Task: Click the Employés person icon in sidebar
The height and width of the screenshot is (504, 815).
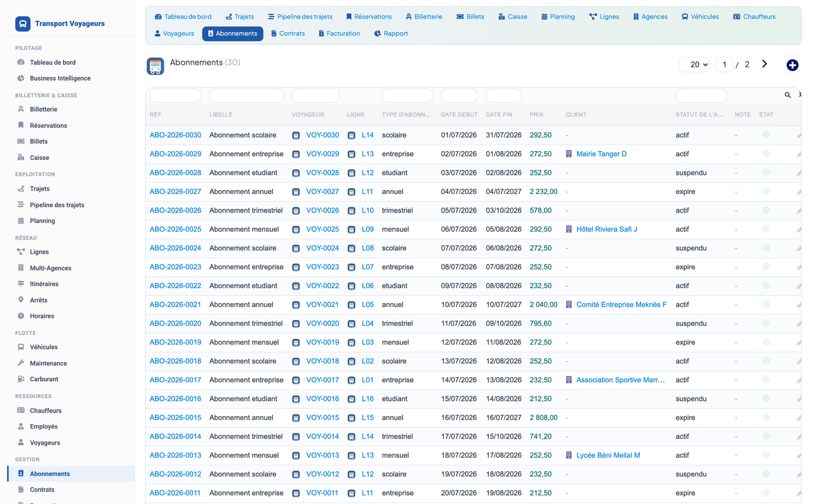Action: coord(21,427)
